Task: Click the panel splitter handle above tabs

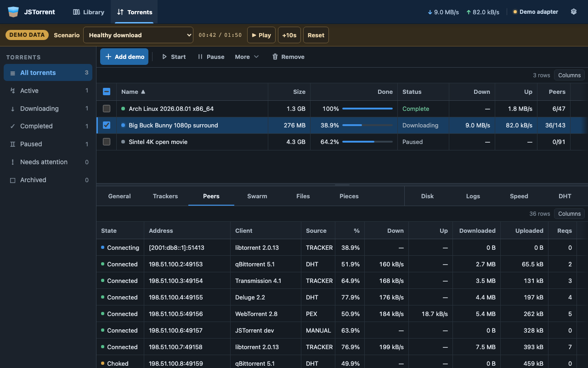Action: [342, 185]
